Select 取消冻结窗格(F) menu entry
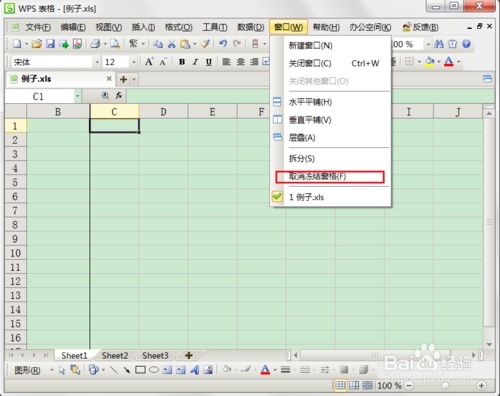 [330, 176]
